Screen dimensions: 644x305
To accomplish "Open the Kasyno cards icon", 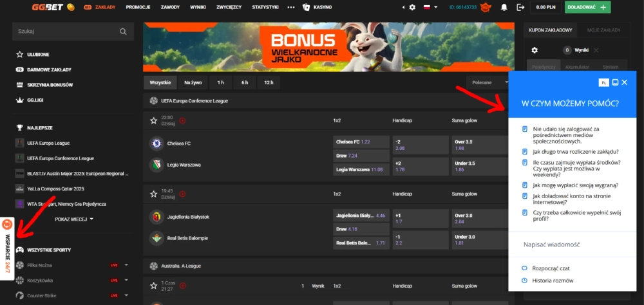I will click(x=305, y=7).
